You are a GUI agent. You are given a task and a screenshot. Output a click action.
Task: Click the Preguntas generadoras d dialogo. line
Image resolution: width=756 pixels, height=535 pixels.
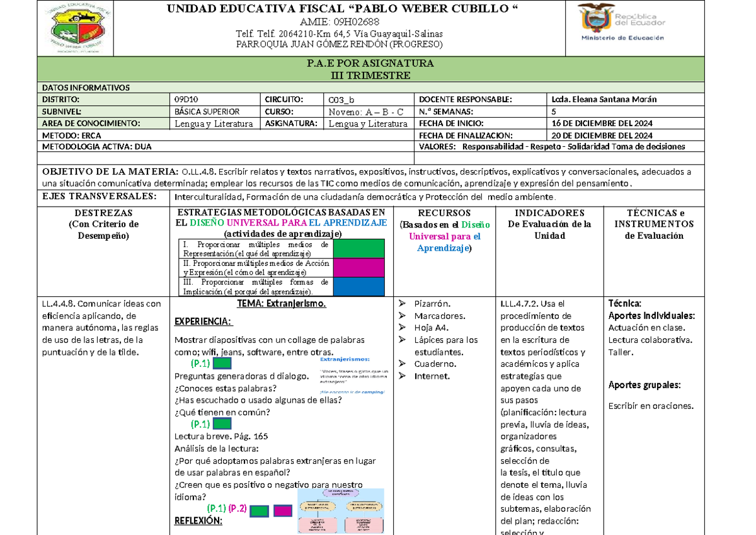242,376
